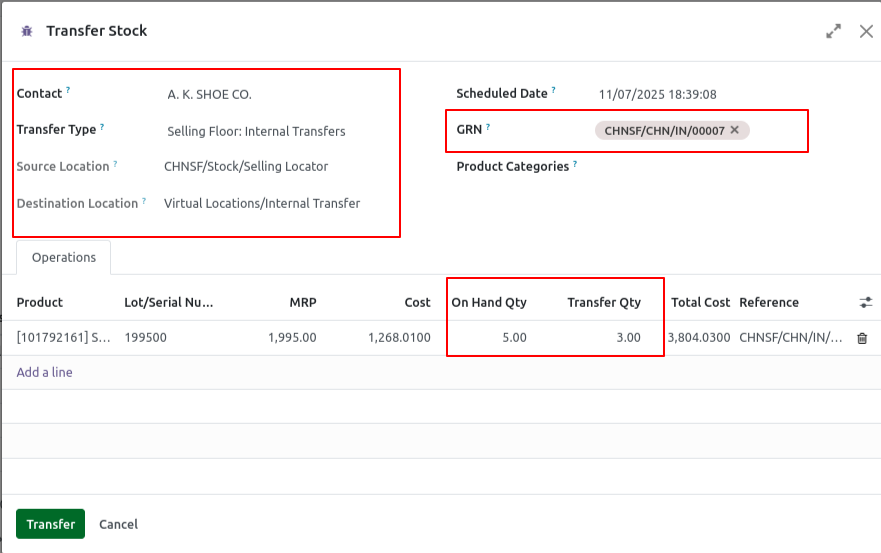
Task: Show the help tooltip next to GRN
Action: pyautogui.click(x=488, y=127)
